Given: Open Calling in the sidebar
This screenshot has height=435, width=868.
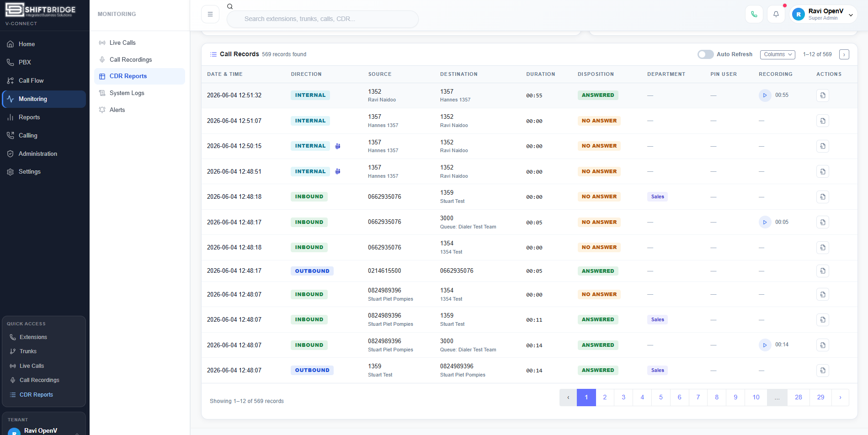Looking at the screenshot, I should point(44,135).
